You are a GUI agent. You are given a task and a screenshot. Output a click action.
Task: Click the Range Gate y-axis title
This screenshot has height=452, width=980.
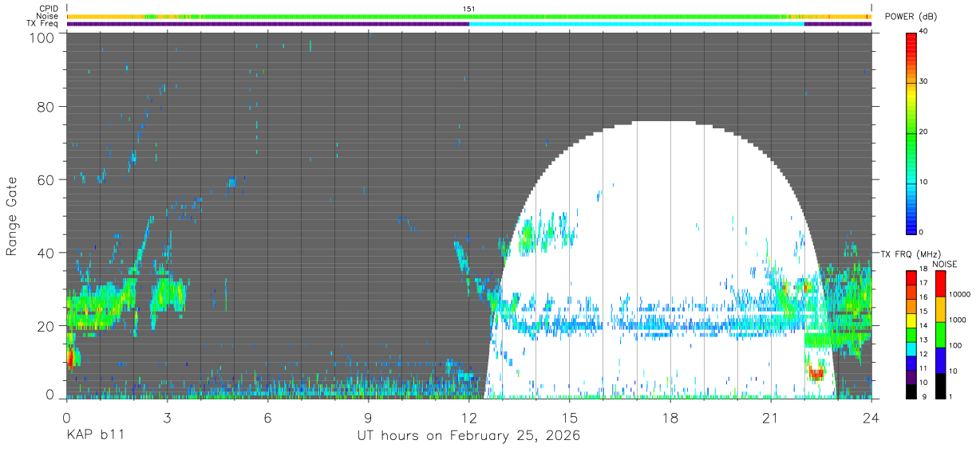[x=13, y=217]
